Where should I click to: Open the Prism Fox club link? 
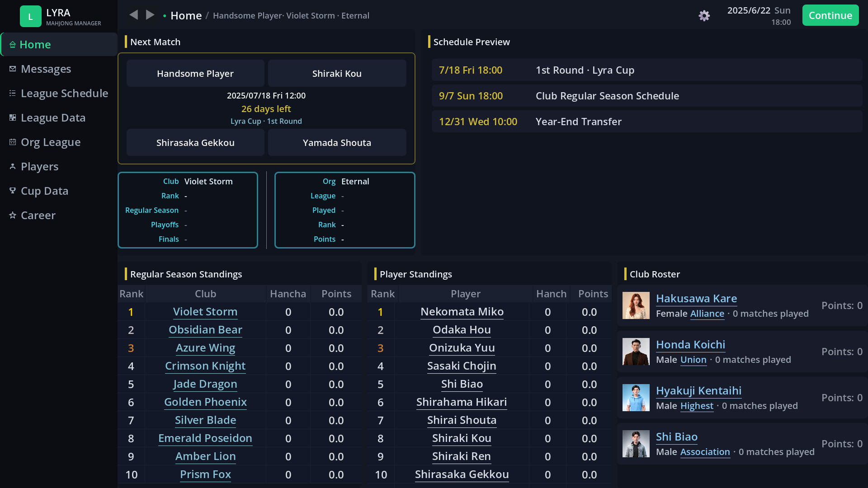(x=205, y=474)
